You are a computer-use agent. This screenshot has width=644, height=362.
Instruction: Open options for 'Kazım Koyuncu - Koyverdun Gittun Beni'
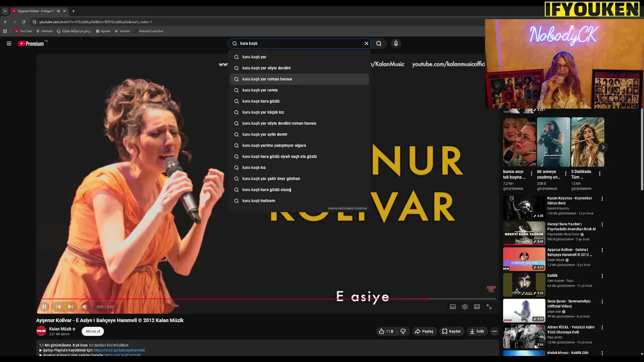tap(602, 199)
